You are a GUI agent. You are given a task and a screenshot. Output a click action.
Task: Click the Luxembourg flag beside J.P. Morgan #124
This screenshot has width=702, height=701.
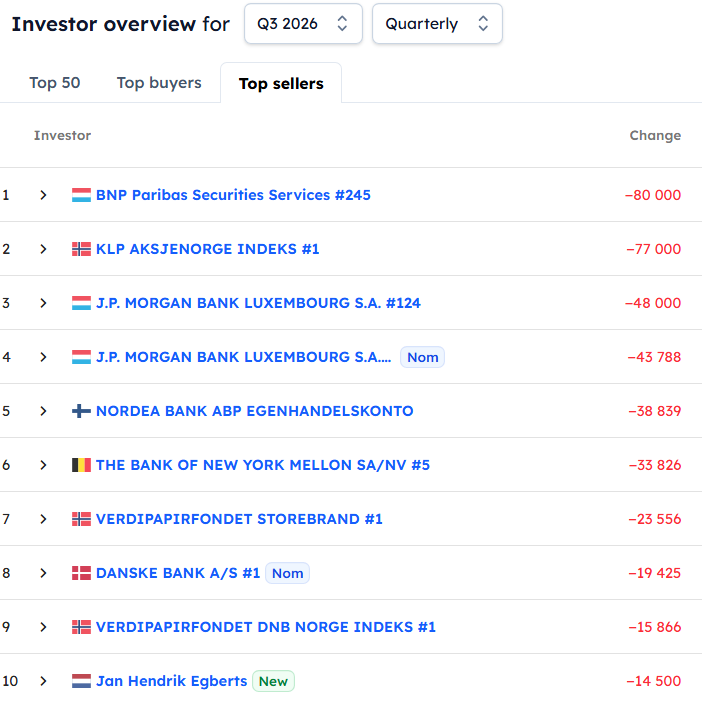click(81, 303)
